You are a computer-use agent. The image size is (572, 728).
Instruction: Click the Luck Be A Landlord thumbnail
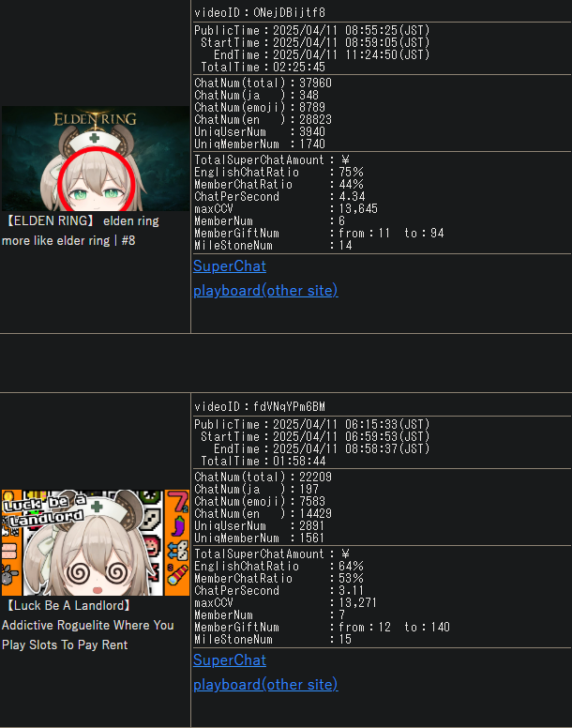(95, 543)
